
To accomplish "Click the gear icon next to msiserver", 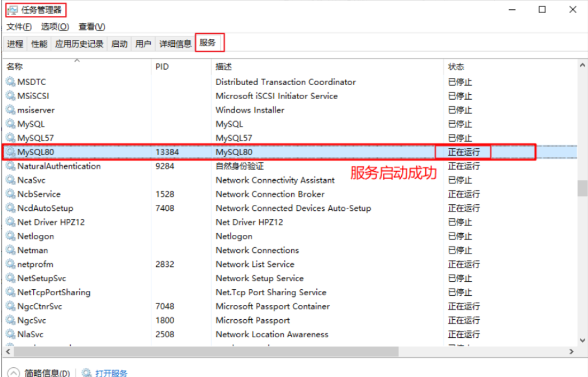I will click(10, 110).
